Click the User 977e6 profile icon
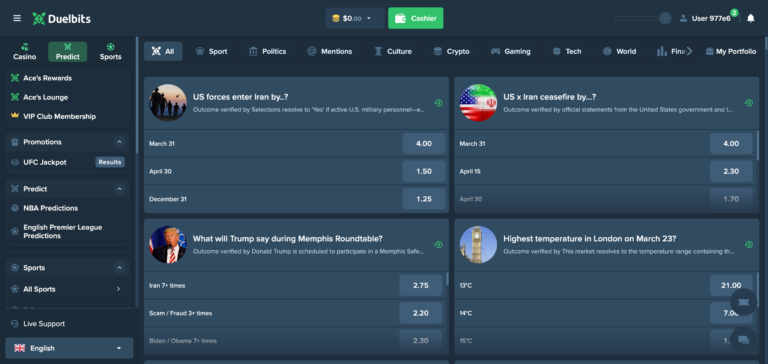 tap(683, 19)
